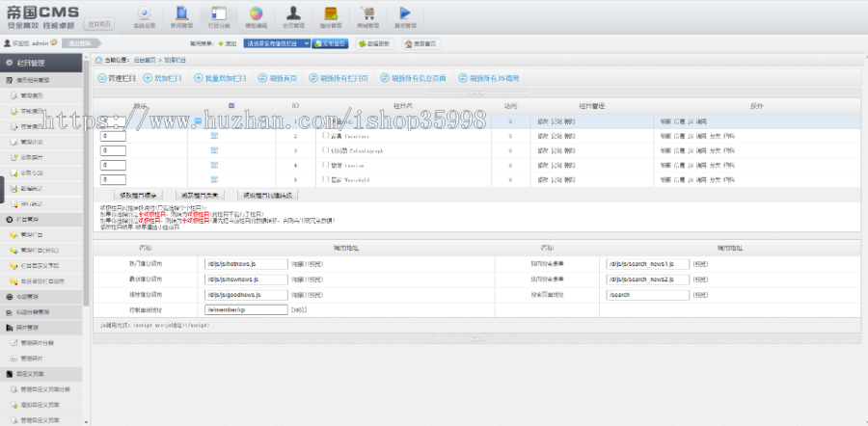Select the 刷新首页 refresh homepage tab
The width and height of the screenshot is (868, 426).
[x=277, y=77]
